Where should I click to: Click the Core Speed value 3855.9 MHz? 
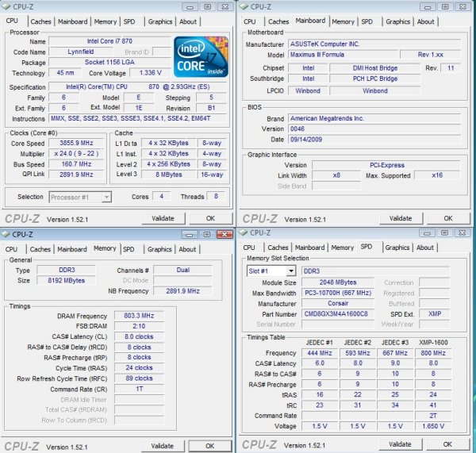[x=76, y=143]
